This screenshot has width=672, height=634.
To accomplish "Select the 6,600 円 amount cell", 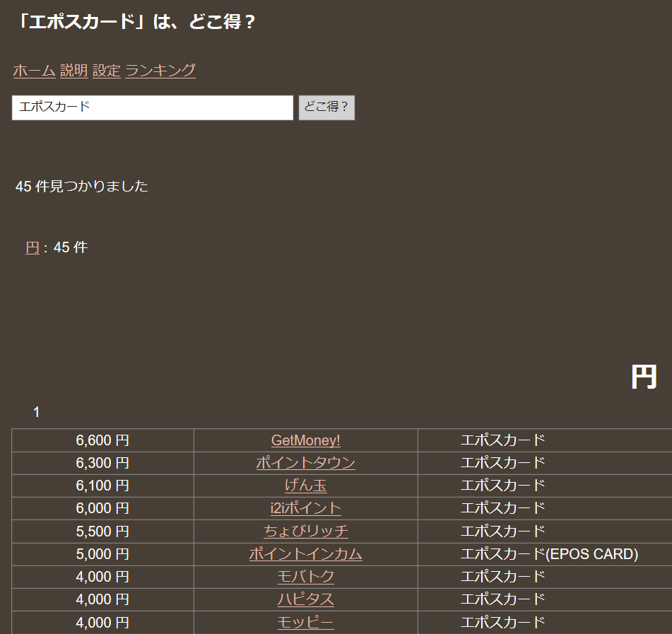I will 103,440.
